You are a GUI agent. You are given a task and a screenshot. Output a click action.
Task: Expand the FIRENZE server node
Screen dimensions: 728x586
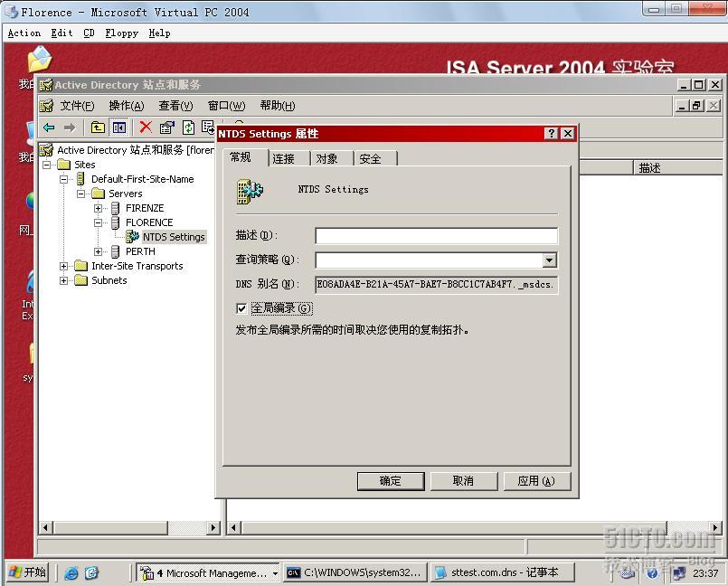[98, 209]
